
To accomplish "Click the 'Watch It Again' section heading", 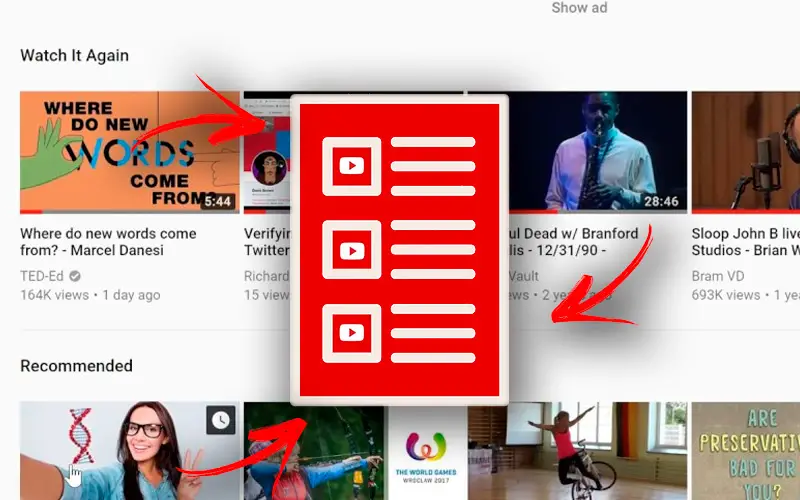I will pyautogui.click(x=74, y=56).
